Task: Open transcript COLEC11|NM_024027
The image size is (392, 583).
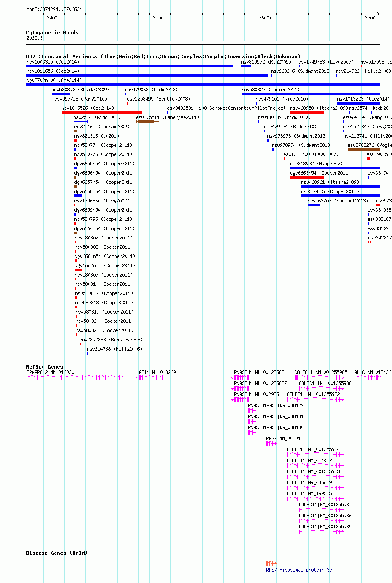Action: tap(309, 461)
